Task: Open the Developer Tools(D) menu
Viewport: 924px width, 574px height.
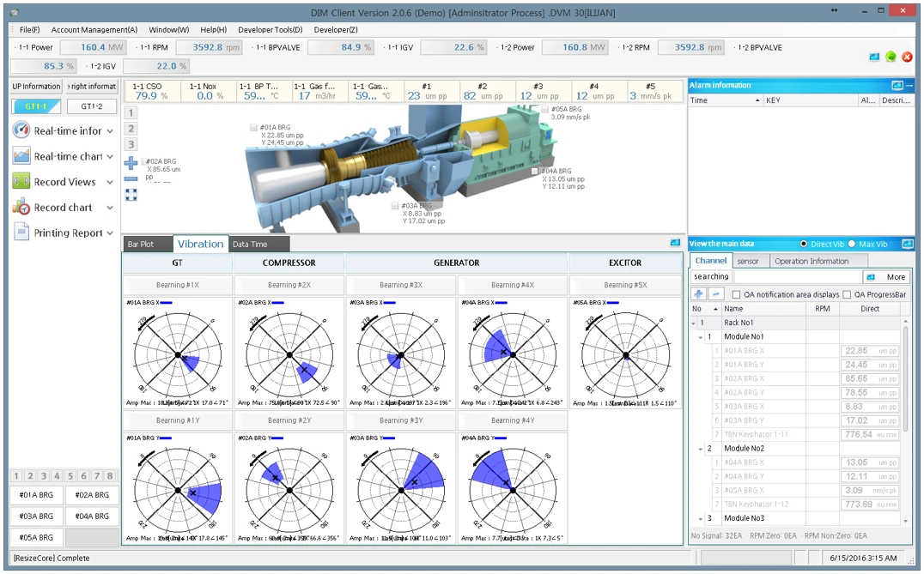Action: pyautogui.click(x=271, y=29)
